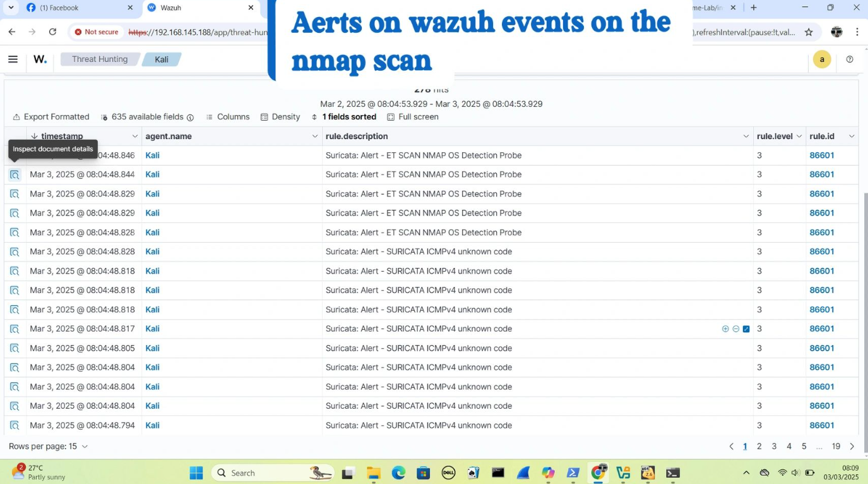868x484 pixels.
Task: Close the Facebook tab
Action: (130, 8)
